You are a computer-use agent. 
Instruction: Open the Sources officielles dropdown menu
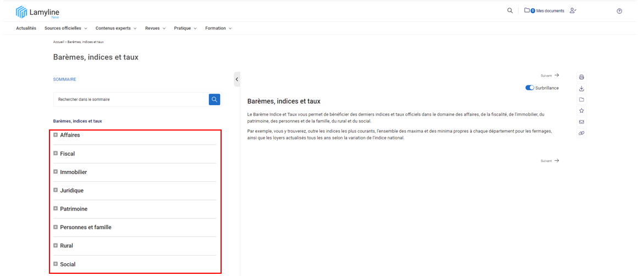point(65,28)
